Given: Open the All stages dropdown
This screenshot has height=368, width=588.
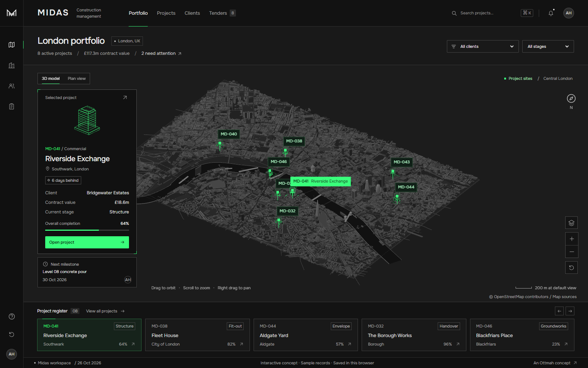Looking at the screenshot, I should click(x=548, y=46).
